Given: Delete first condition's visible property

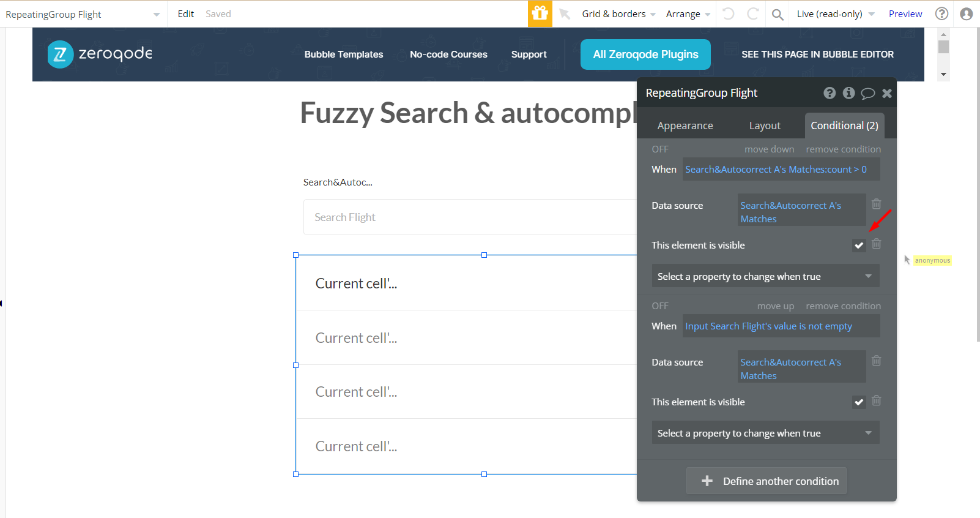Looking at the screenshot, I should pos(877,244).
